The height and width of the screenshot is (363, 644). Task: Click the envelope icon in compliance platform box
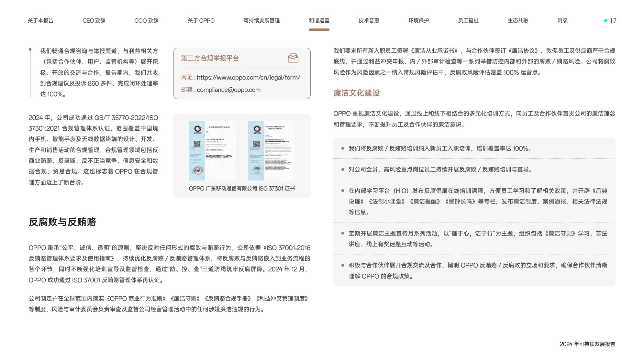293,58
